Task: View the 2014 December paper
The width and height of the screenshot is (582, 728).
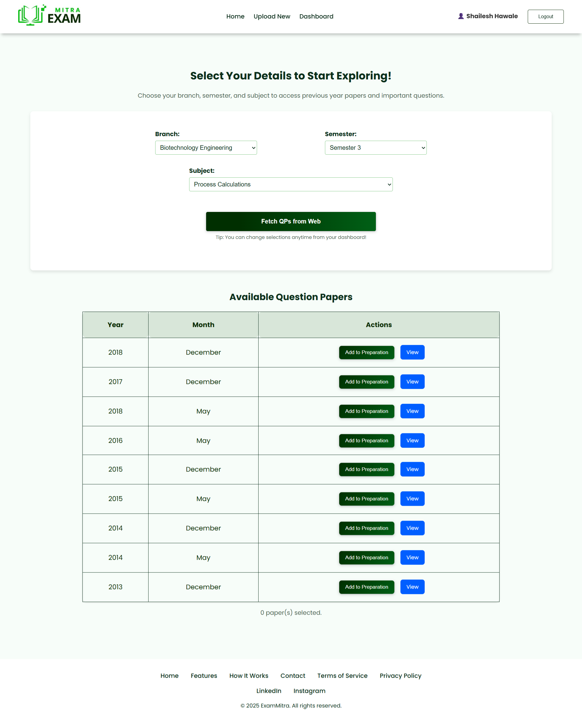Action: pyautogui.click(x=412, y=528)
